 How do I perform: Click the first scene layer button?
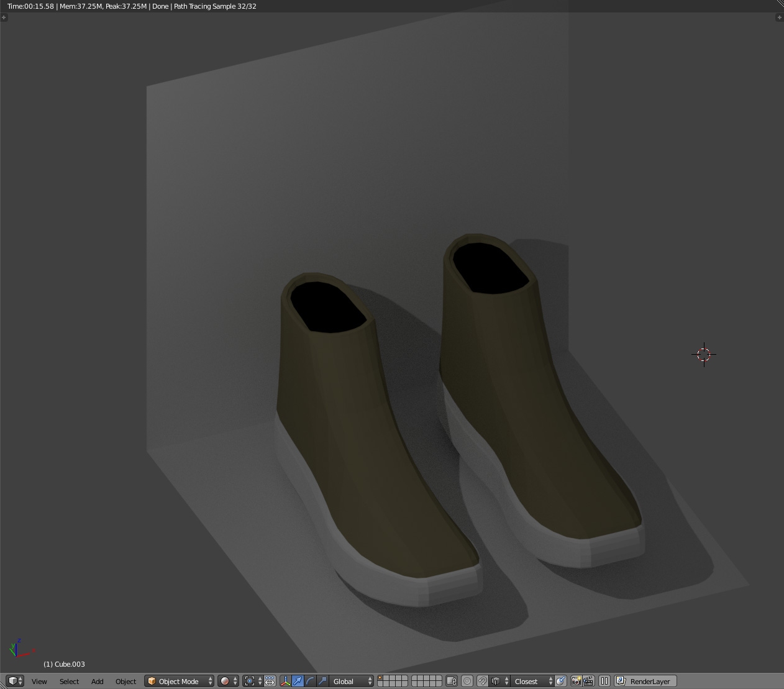pos(381,678)
